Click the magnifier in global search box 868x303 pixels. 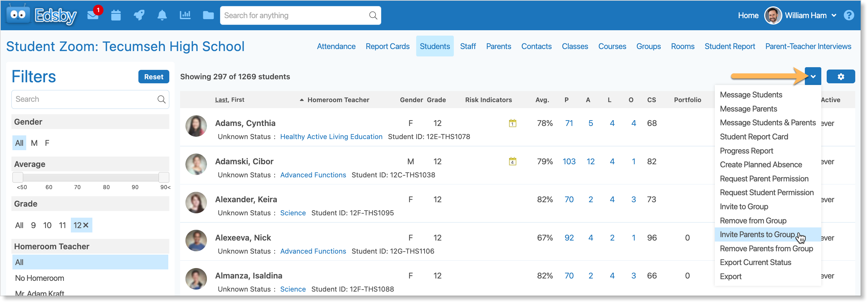pos(373,15)
